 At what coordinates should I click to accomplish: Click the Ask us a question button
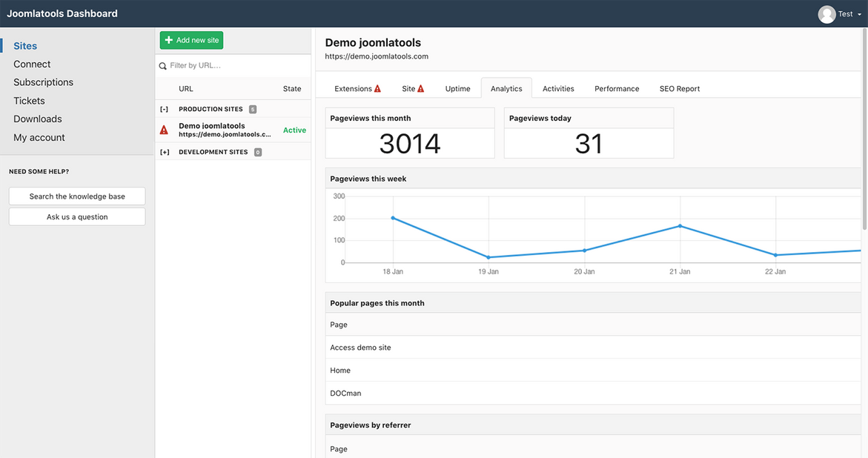click(77, 217)
